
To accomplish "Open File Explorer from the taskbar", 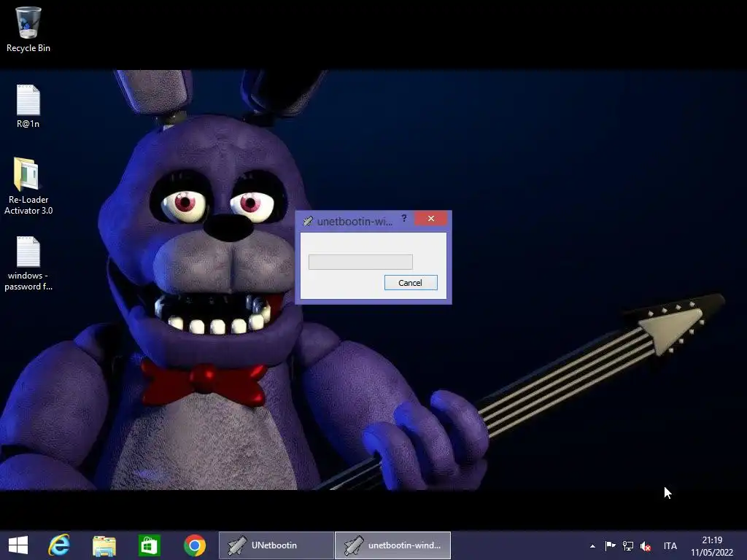I will tap(104, 545).
